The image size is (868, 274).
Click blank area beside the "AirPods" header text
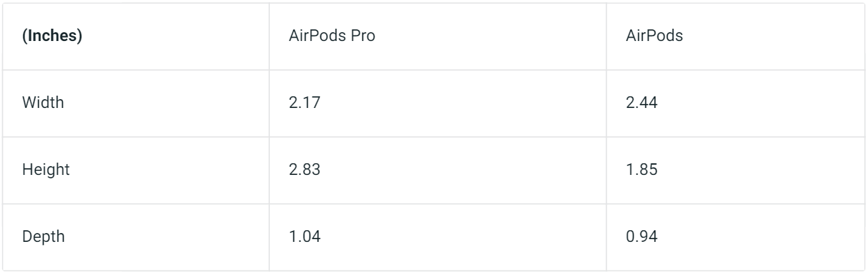[772, 36]
